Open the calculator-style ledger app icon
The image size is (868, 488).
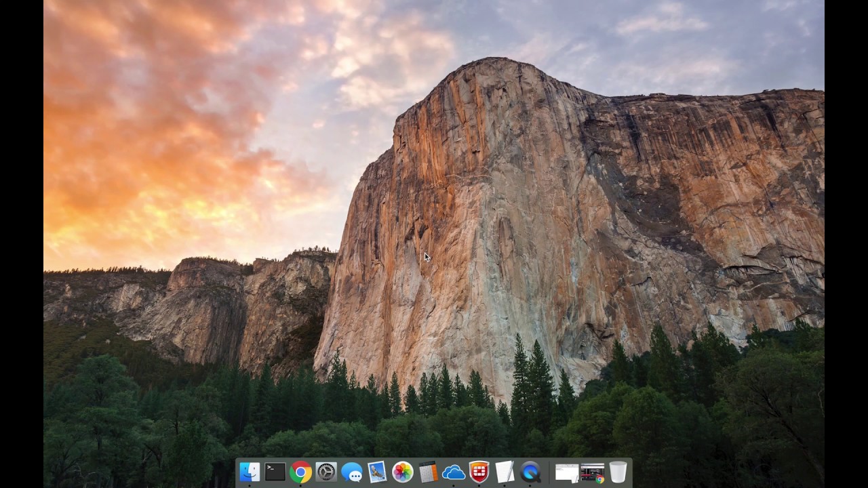pyautogui.click(x=428, y=472)
